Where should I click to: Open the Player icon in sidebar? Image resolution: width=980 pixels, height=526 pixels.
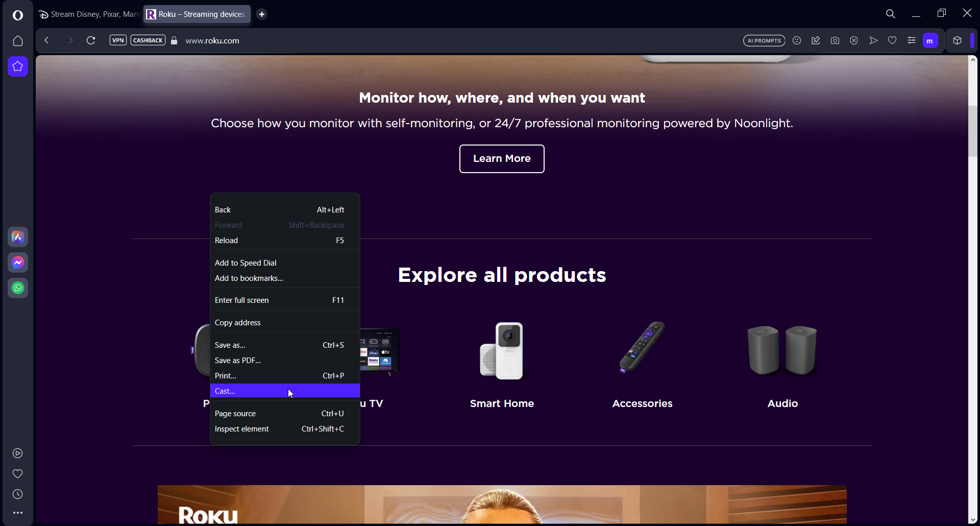(x=18, y=453)
